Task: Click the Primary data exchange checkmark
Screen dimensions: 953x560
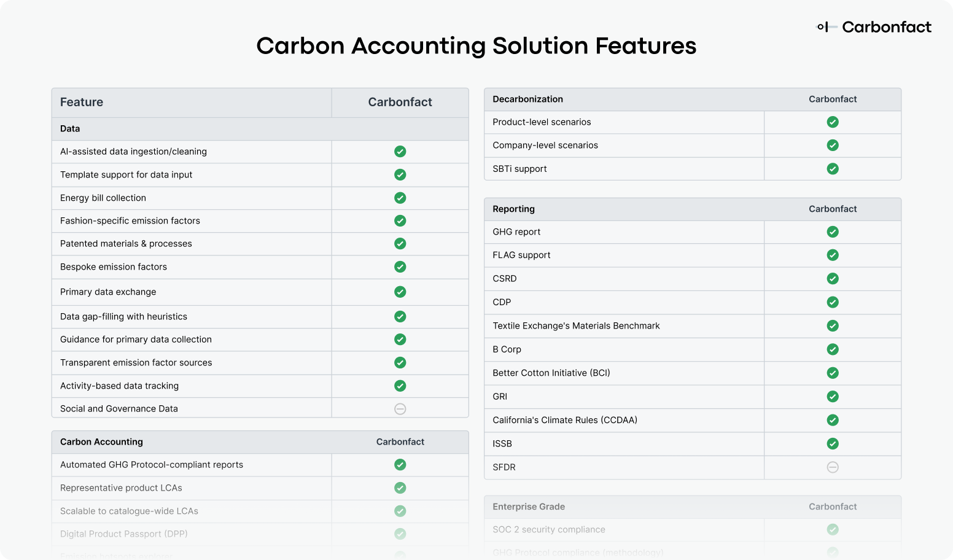Action: 400,292
